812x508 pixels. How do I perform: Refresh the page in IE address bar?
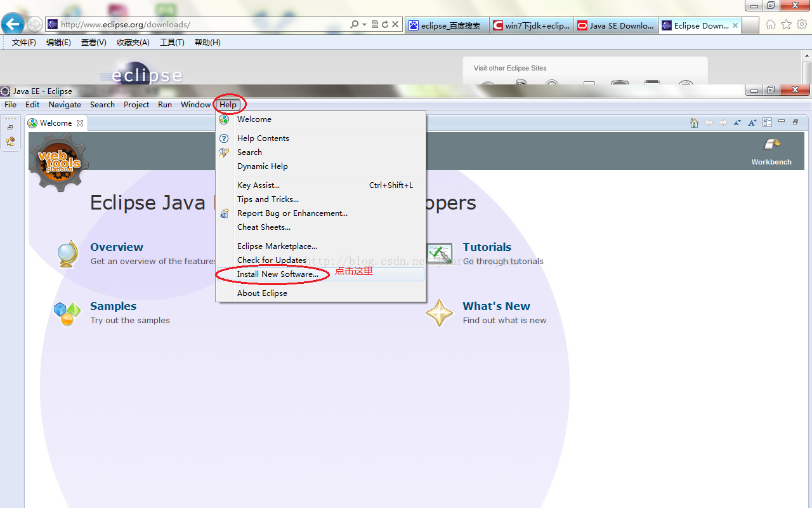click(384, 25)
